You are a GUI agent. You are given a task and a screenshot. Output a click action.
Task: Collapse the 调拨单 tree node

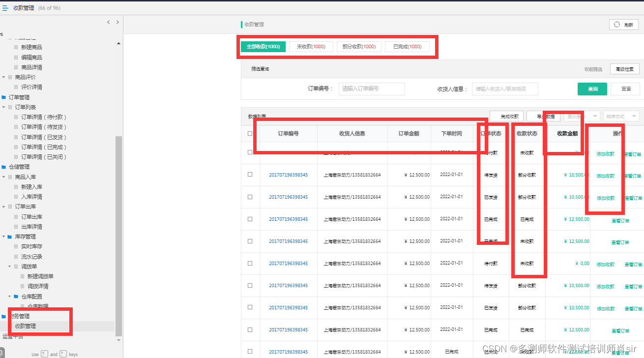click(x=10, y=267)
